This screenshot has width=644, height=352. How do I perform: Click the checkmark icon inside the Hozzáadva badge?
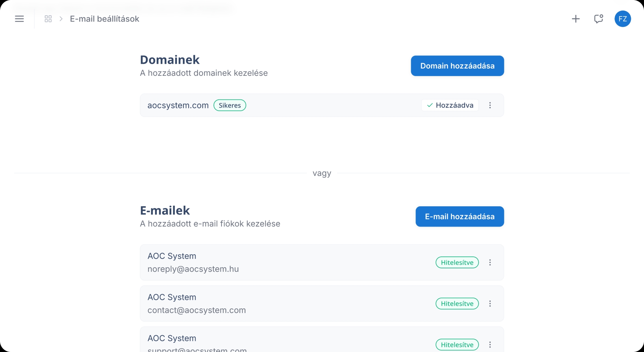(x=430, y=105)
